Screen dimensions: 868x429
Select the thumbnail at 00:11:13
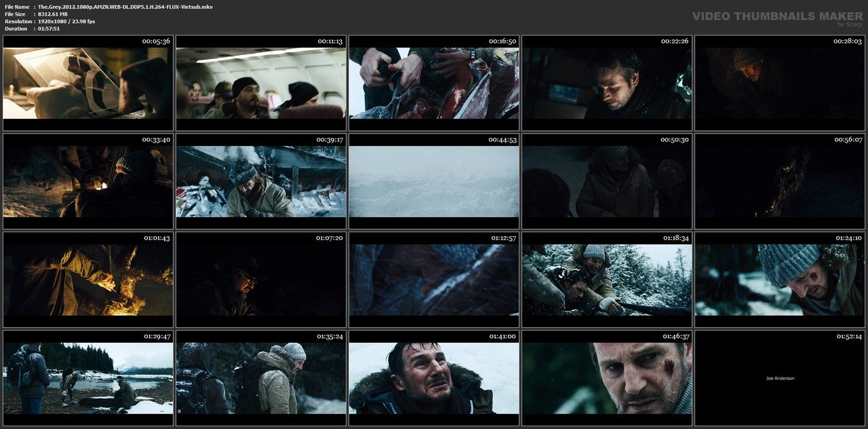pyautogui.click(x=261, y=83)
